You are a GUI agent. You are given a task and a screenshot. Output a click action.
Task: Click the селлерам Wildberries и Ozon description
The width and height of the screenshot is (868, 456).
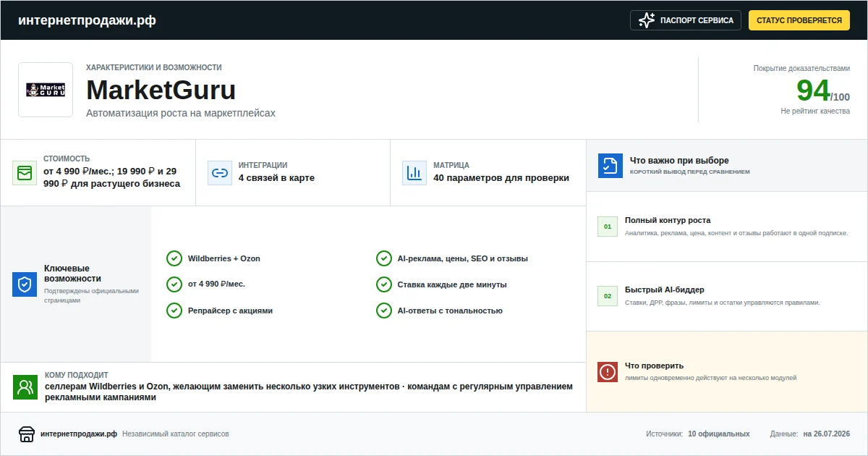tap(309, 392)
